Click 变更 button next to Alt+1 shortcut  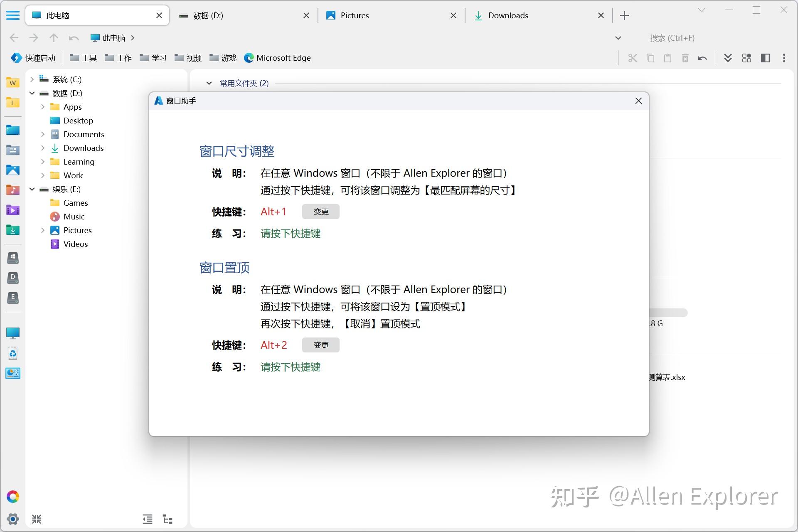click(x=320, y=212)
